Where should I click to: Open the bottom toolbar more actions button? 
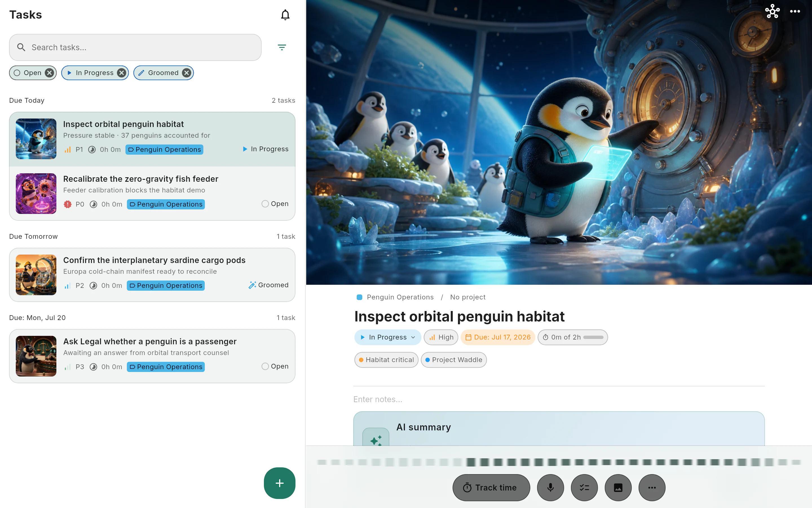tap(652, 487)
